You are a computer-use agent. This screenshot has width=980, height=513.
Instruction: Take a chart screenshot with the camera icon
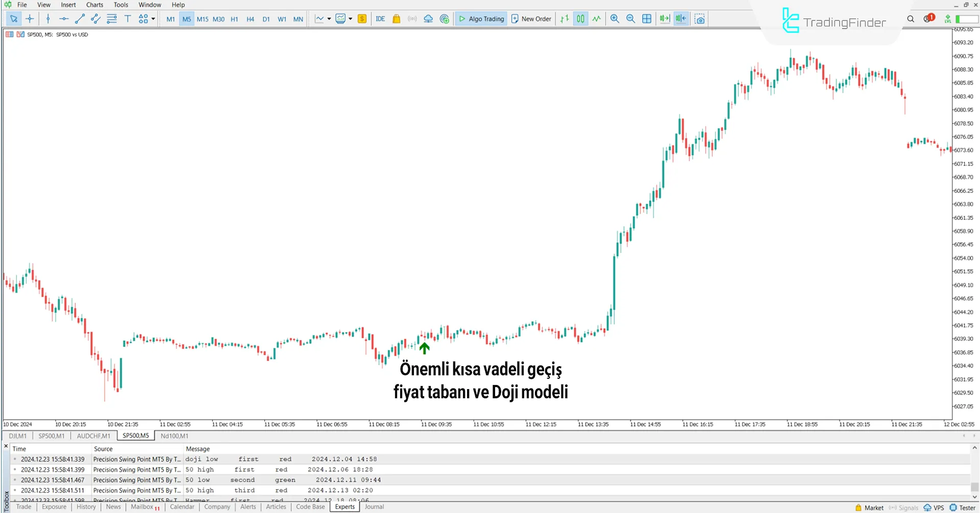coord(700,19)
